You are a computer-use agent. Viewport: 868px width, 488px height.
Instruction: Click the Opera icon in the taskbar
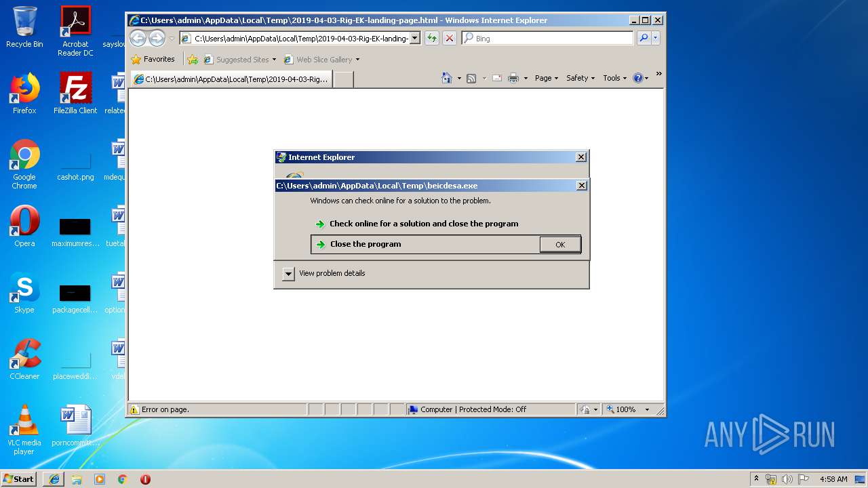pyautogui.click(x=145, y=479)
